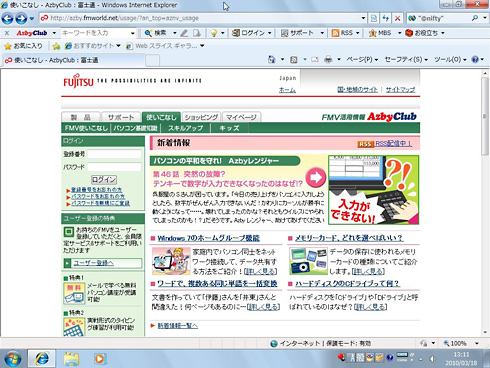Click the Home icon in command bar
This screenshot has height=368, width=490.
[272, 60]
